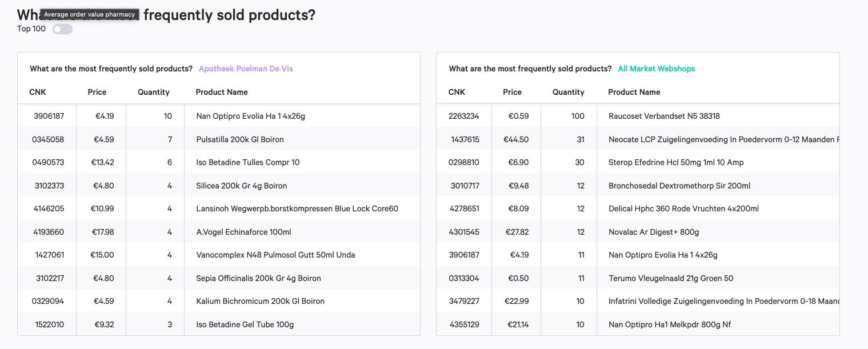
Task: Sort right table by Quantity column header
Action: point(569,92)
